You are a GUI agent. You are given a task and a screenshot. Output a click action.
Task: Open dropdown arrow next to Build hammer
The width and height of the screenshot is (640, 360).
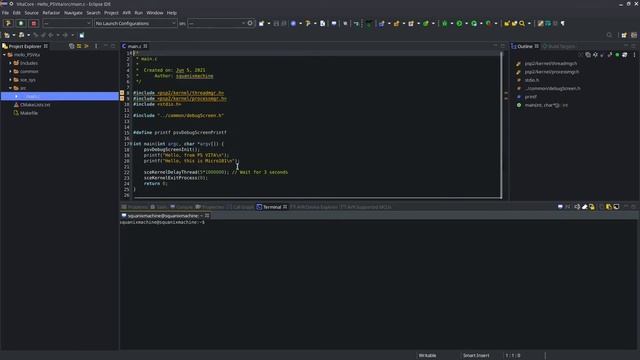pos(315,23)
